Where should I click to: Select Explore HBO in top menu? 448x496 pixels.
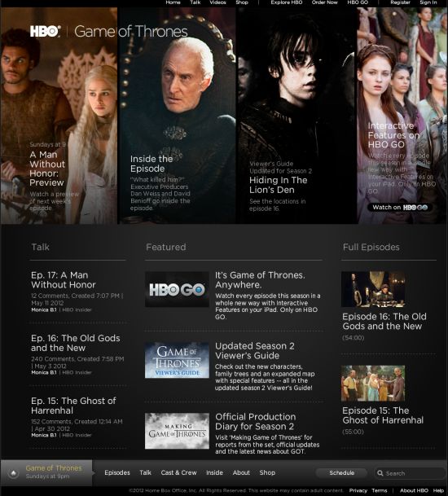pos(287,2)
